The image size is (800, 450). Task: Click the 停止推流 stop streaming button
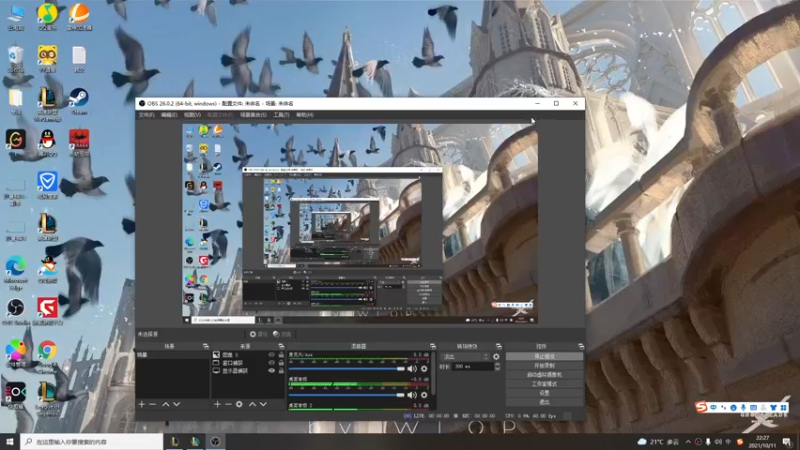point(544,357)
